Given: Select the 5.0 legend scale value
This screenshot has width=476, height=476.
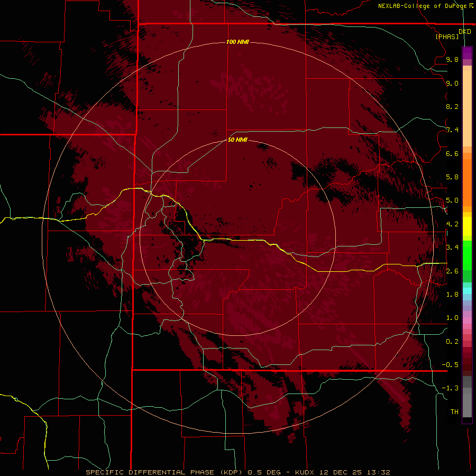Looking at the screenshot, I should [452, 200].
